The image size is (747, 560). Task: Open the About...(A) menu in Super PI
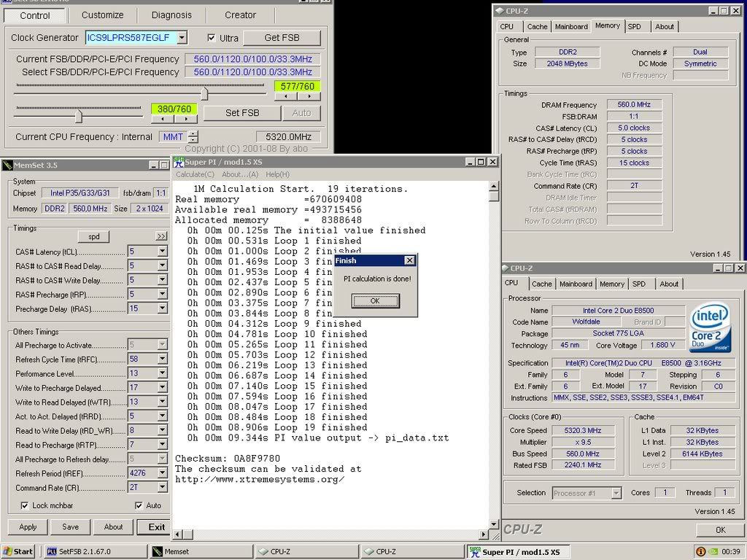(240, 174)
